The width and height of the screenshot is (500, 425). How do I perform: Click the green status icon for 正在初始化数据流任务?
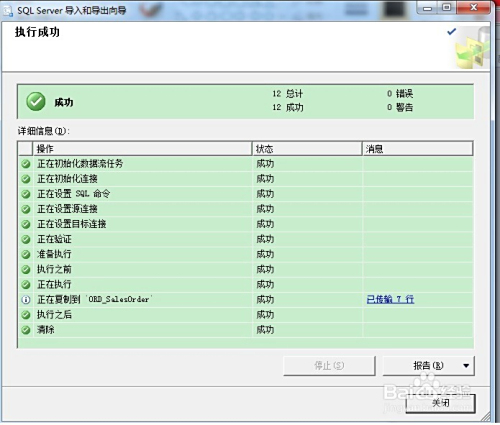click(26, 164)
